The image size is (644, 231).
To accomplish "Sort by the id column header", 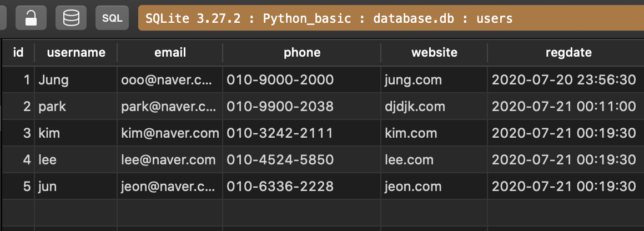I will [18, 53].
